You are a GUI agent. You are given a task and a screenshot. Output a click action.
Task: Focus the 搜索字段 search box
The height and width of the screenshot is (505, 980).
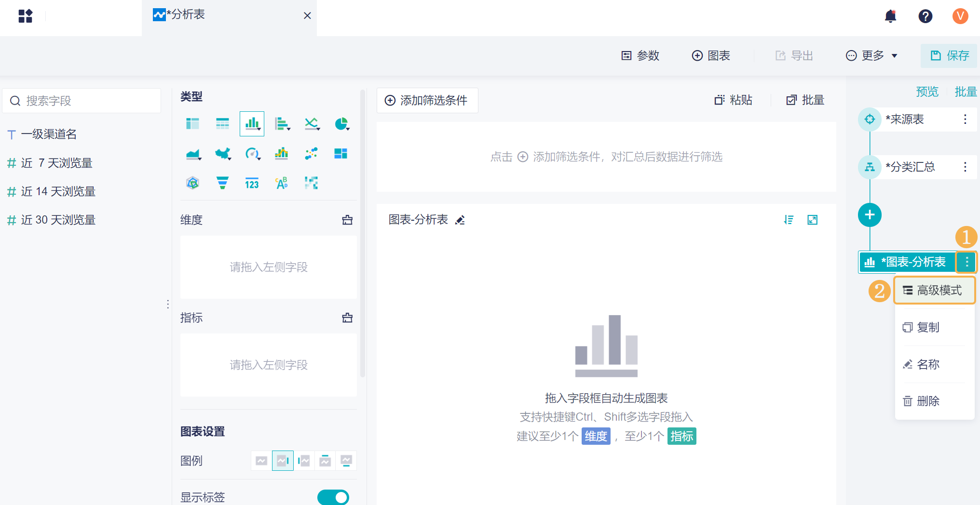click(82, 101)
